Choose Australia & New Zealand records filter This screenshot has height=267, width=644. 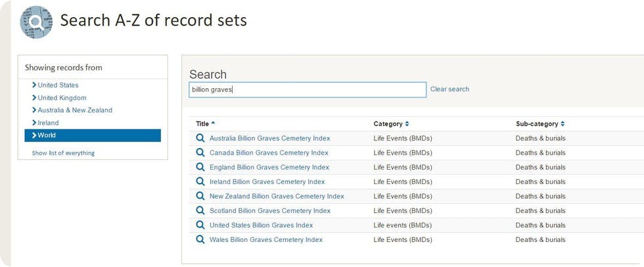[75, 110]
